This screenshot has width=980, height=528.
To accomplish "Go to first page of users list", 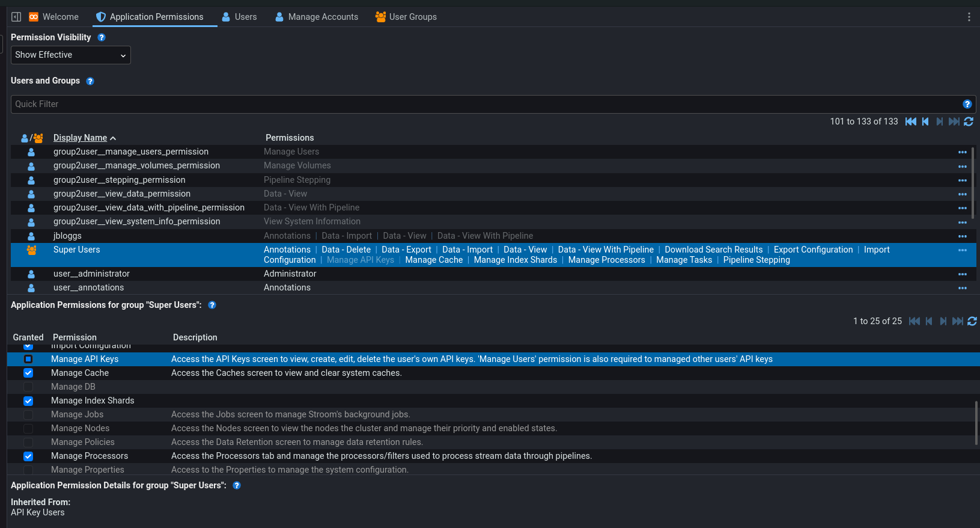I will [911, 121].
